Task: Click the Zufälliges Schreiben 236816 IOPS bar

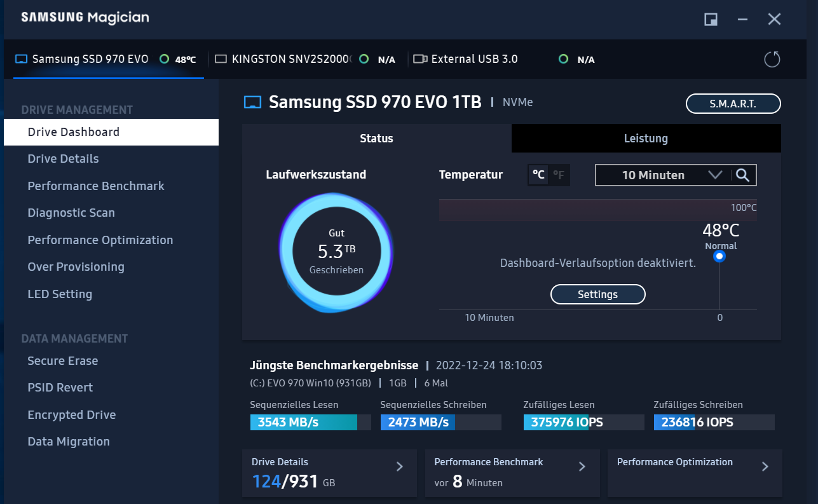Action: pyautogui.click(x=714, y=423)
